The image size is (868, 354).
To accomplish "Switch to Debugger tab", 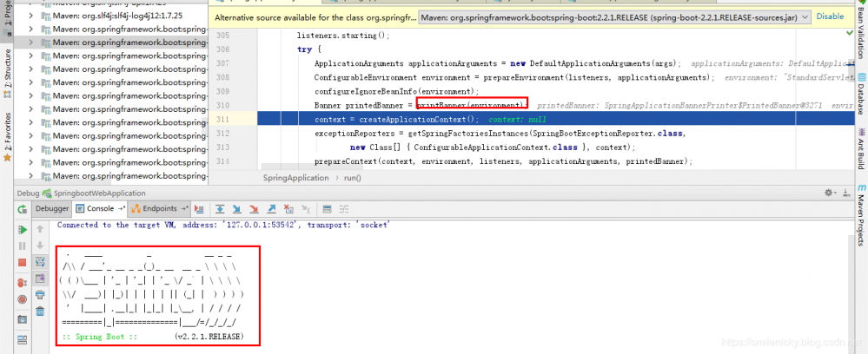I will pyautogui.click(x=51, y=208).
